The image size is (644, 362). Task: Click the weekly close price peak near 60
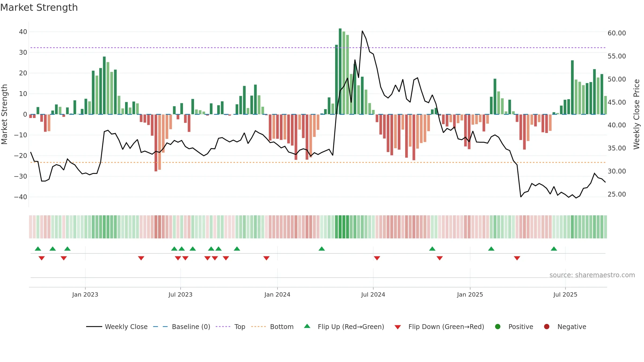pyautogui.click(x=362, y=31)
